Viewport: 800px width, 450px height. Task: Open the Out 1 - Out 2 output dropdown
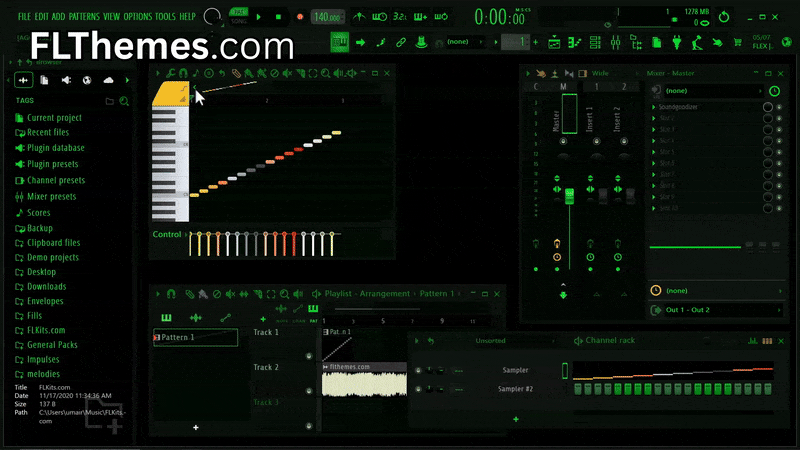pyautogui.click(x=717, y=310)
